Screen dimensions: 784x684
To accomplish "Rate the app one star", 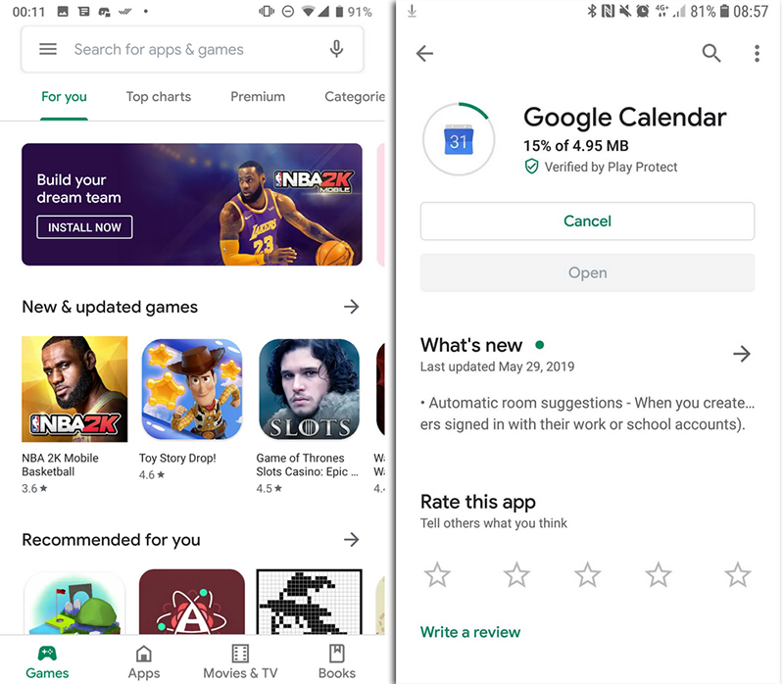I will (x=437, y=574).
